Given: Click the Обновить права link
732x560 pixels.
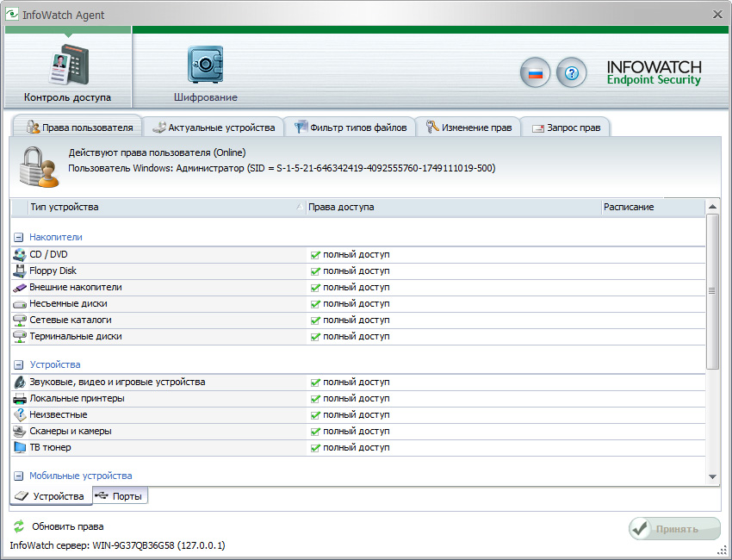Looking at the screenshot, I should 68,526.
